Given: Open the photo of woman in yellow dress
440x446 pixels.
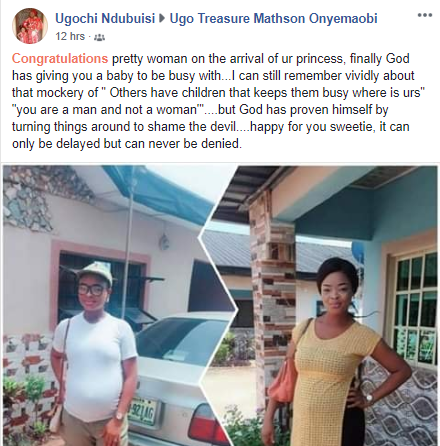Looking at the screenshot, I should [320, 306].
